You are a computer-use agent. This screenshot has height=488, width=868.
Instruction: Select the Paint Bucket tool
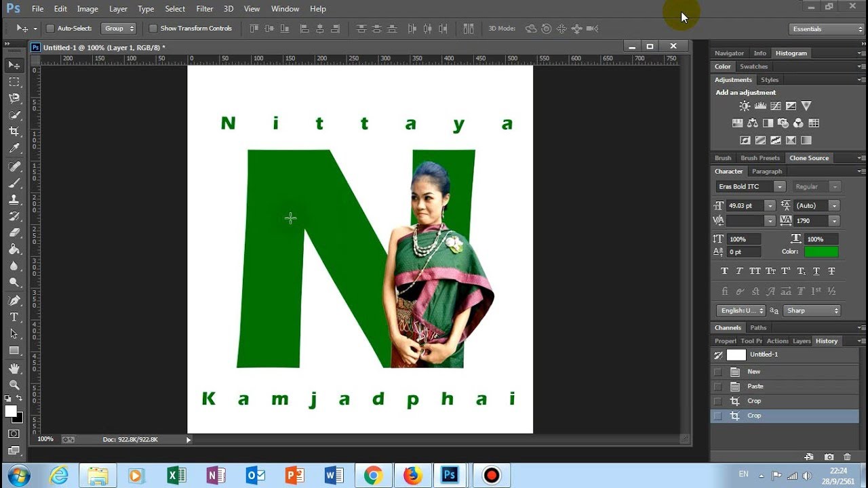coord(14,249)
